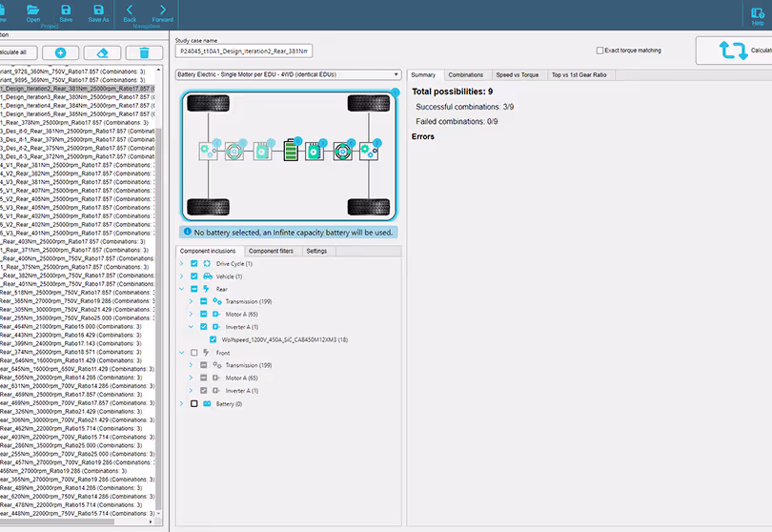Delete study case with trash button
The image size is (772, 532).
click(x=144, y=52)
